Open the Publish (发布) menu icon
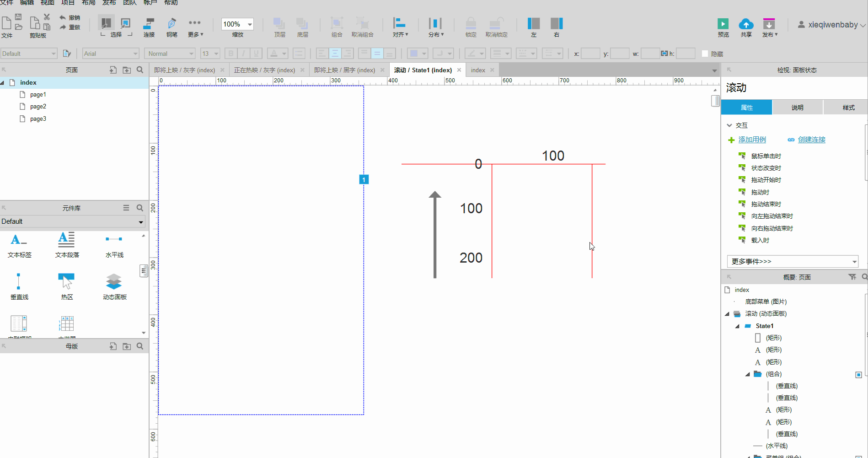The image size is (868, 458). click(769, 24)
